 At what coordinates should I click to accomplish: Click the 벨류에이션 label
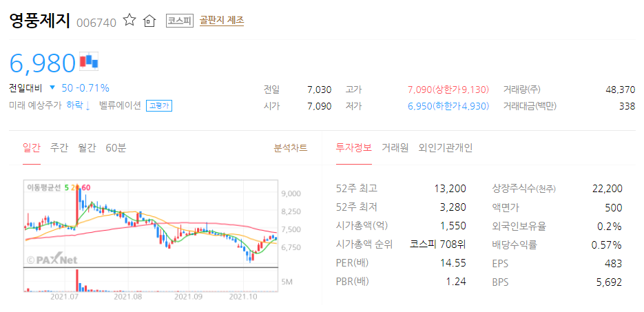coord(120,105)
